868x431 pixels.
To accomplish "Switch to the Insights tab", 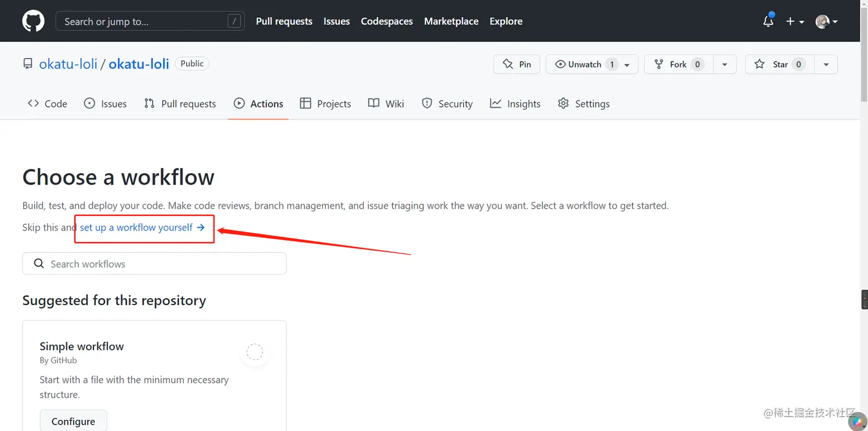I will pyautogui.click(x=516, y=103).
